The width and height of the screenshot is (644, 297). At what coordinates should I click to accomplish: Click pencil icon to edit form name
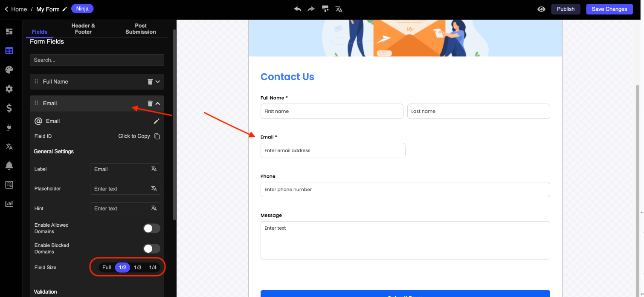[65, 9]
